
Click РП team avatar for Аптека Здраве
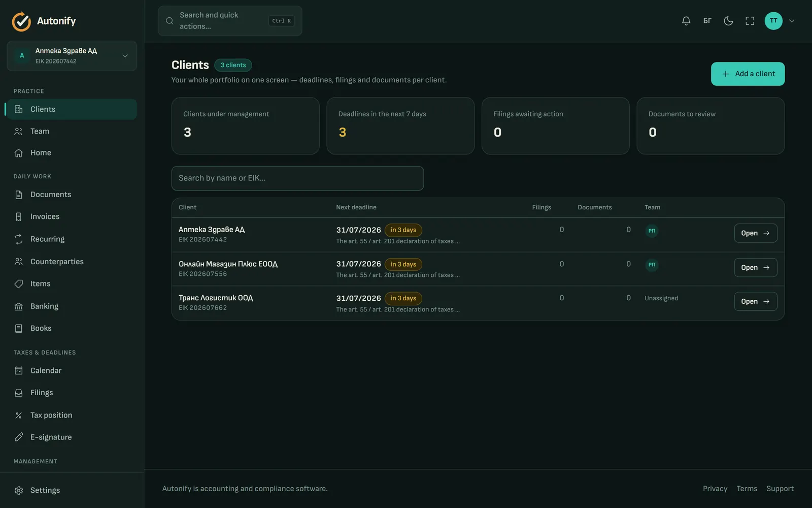point(652,231)
